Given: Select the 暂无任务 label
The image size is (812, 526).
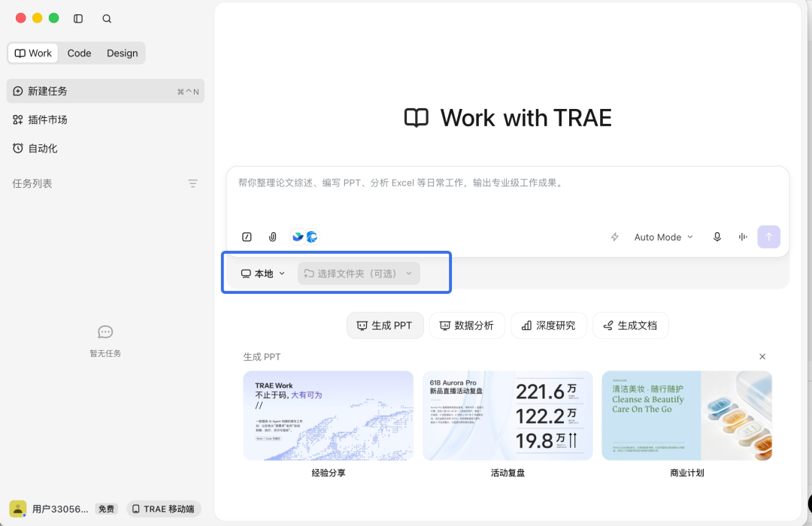Looking at the screenshot, I should pyautogui.click(x=105, y=353).
